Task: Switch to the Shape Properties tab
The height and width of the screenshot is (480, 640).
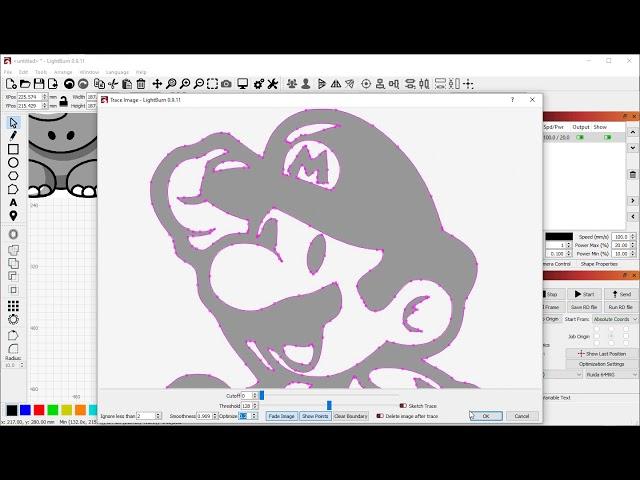Action: (x=599, y=264)
